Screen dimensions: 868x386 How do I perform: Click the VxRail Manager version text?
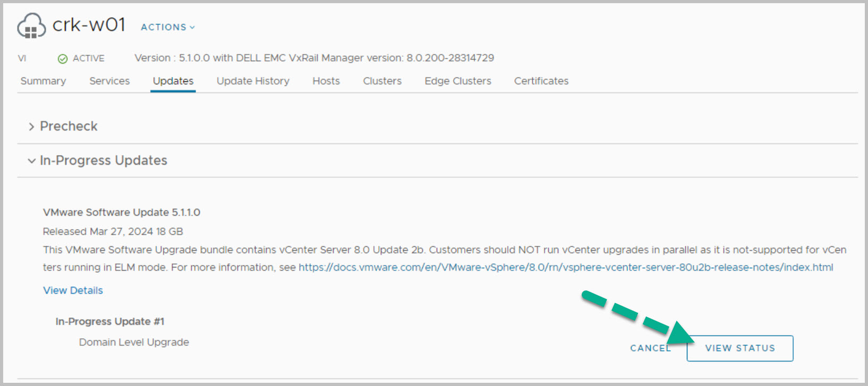point(314,58)
